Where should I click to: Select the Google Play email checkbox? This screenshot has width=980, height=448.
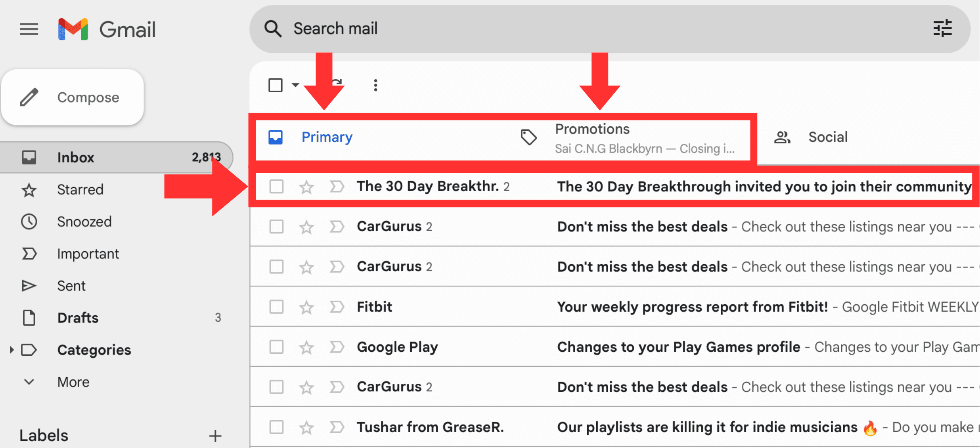pyautogui.click(x=276, y=347)
